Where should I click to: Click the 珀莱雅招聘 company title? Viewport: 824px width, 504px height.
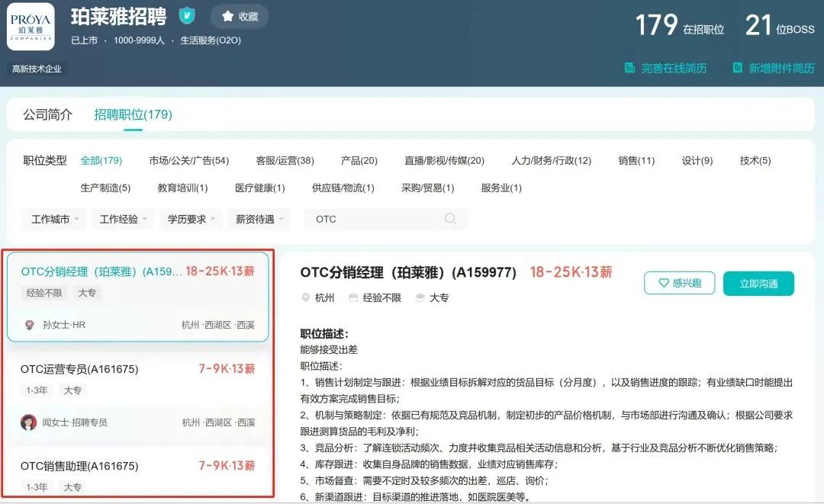(x=119, y=17)
